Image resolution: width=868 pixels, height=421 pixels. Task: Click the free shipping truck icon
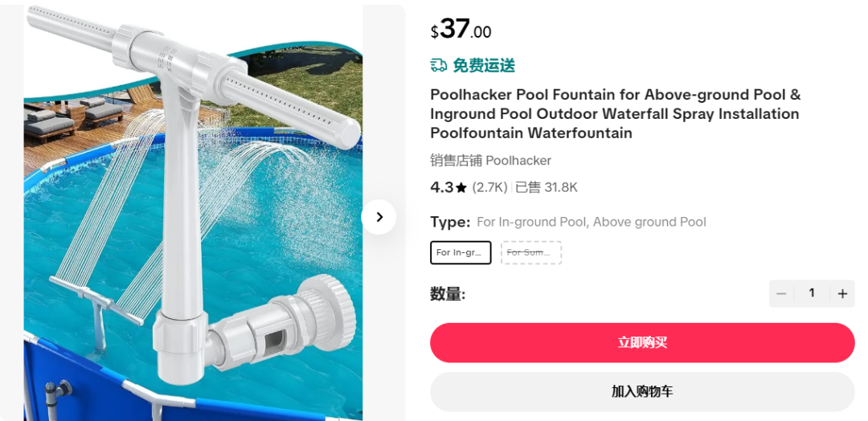pyautogui.click(x=439, y=65)
